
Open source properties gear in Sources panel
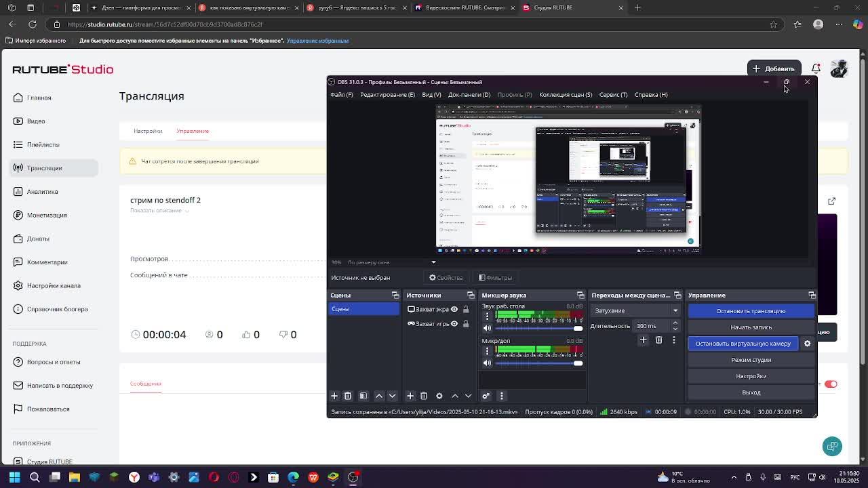point(439,396)
